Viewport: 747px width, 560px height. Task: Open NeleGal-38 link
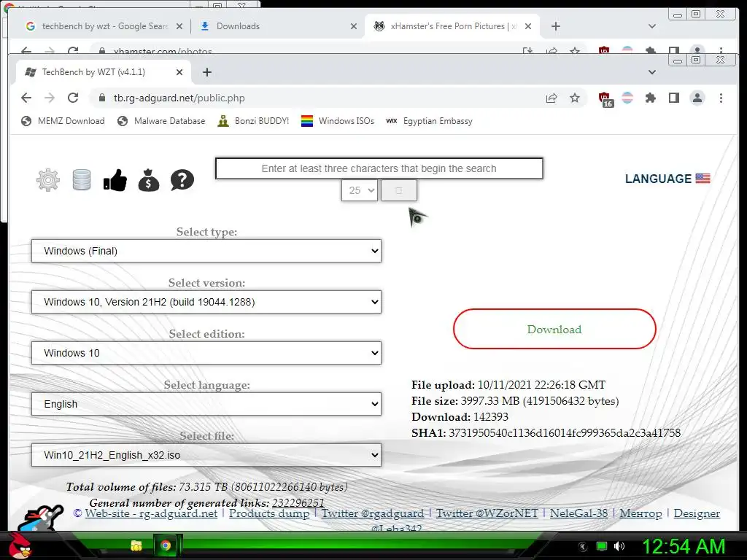(x=578, y=513)
